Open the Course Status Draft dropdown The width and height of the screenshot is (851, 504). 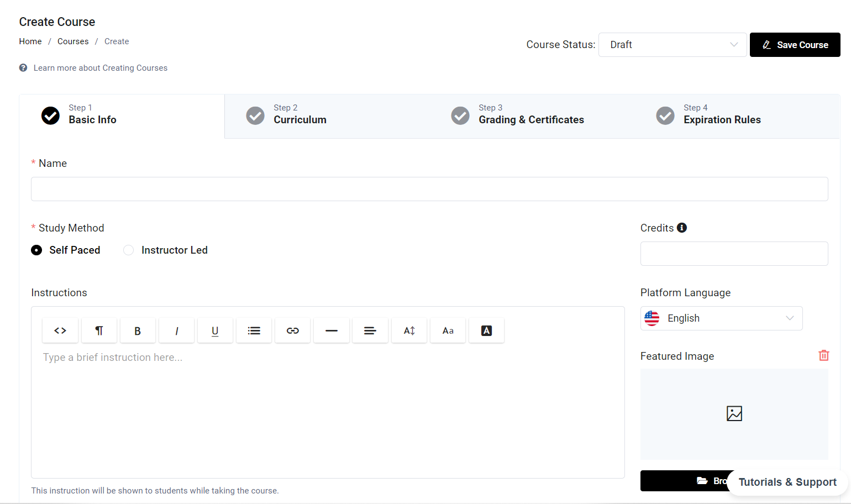tap(673, 45)
